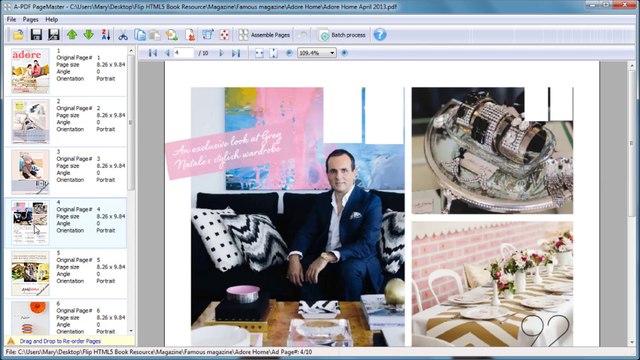
Task: Paste page icon in toolbar
Action: 155,35
